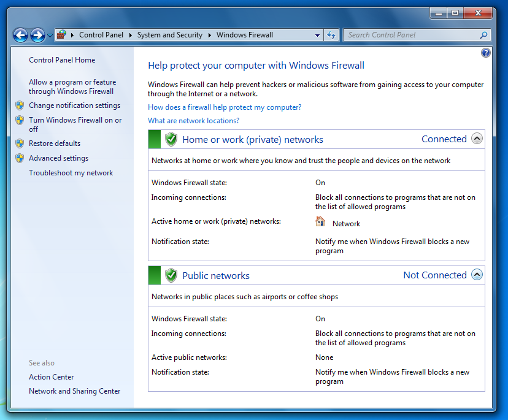Click green shield icon for private networks
Image resolution: width=508 pixels, height=420 pixels.
tap(171, 139)
